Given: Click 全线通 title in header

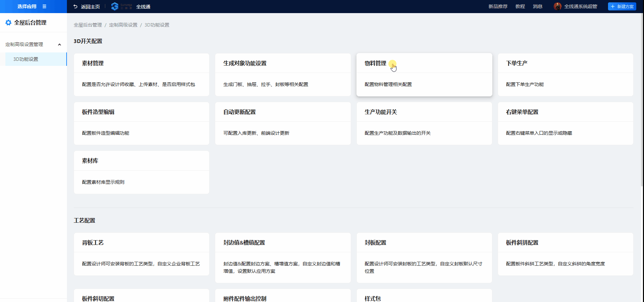Looking at the screenshot, I should (143, 7).
